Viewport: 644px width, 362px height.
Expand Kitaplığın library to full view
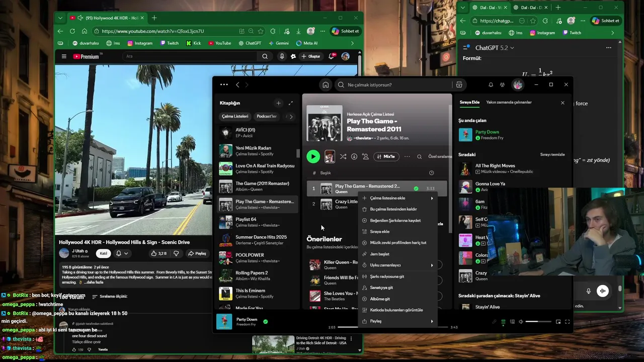click(x=290, y=103)
